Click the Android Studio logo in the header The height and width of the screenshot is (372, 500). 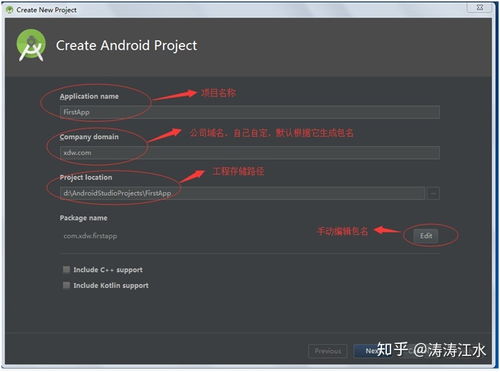31,46
